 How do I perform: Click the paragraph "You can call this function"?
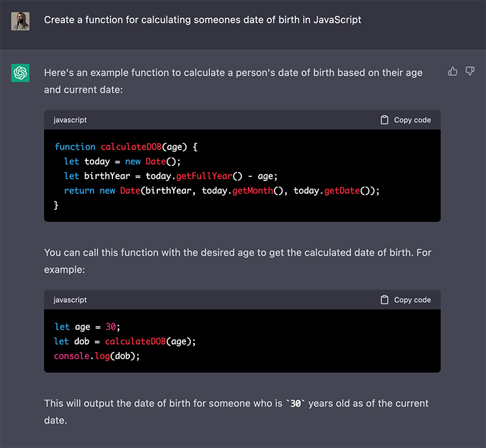click(237, 252)
